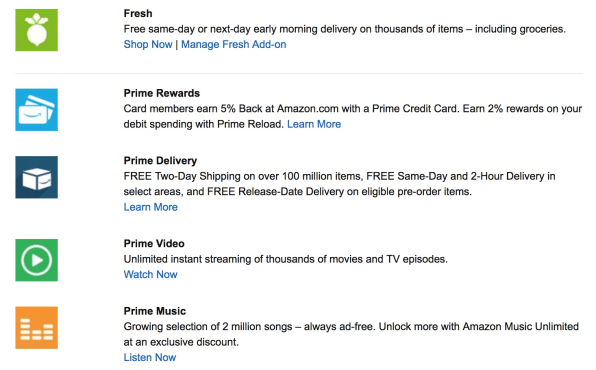The height and width of the screenshot is (370, 596).
Task: Select the Prime Video heading text
Action: [154, 244]
